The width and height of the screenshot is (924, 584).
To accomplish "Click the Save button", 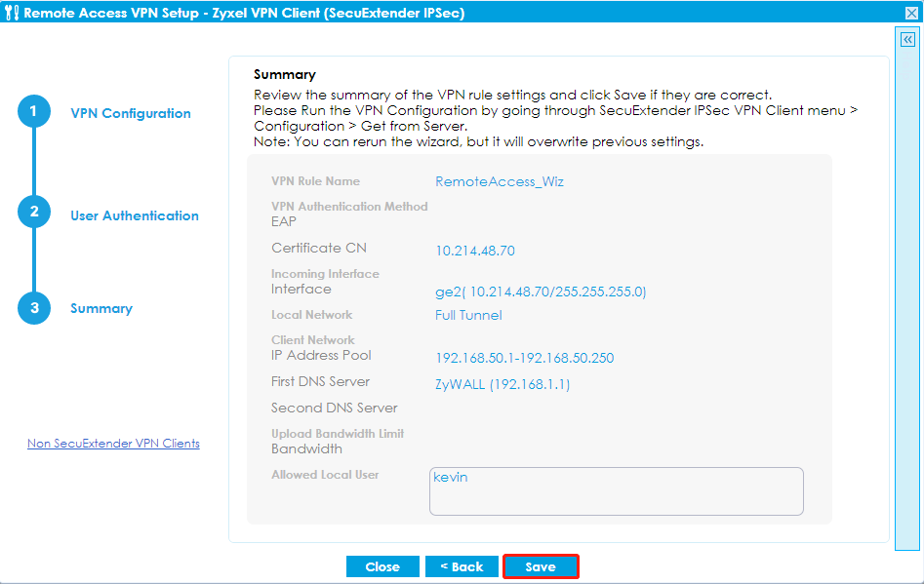I will coord(541,566).
